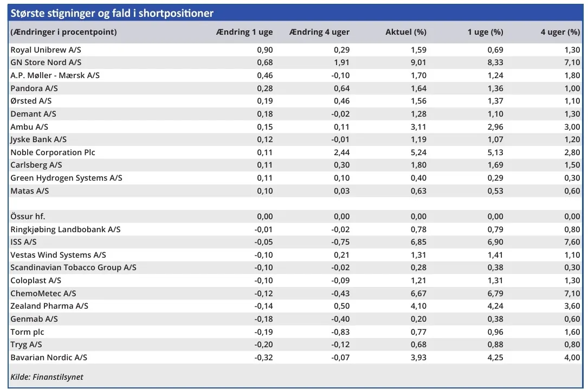
Task: Click the 'Kilde: Finanstilsynet' source note
Action: [47, 377]
